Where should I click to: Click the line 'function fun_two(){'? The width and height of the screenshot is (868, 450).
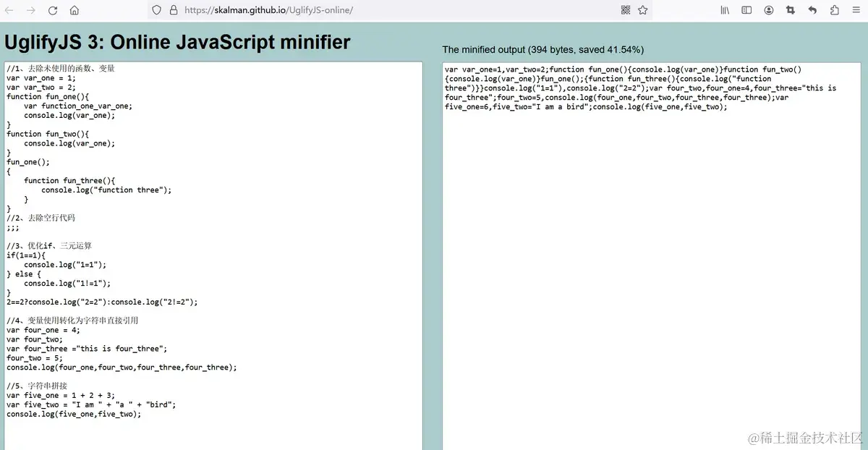tap(48, 134)
